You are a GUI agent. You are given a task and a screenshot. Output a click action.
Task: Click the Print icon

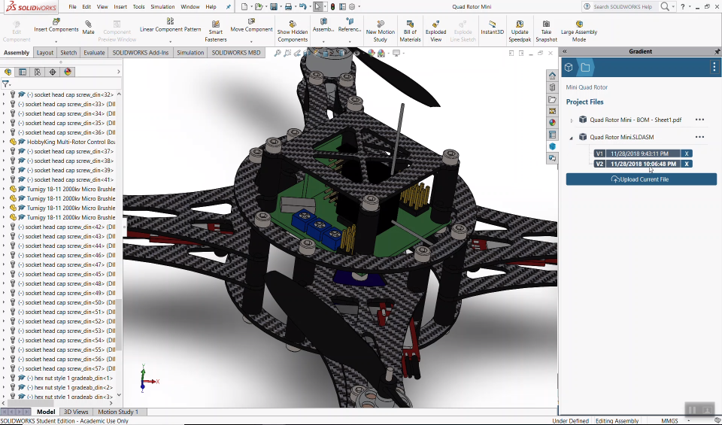point(288,7)
